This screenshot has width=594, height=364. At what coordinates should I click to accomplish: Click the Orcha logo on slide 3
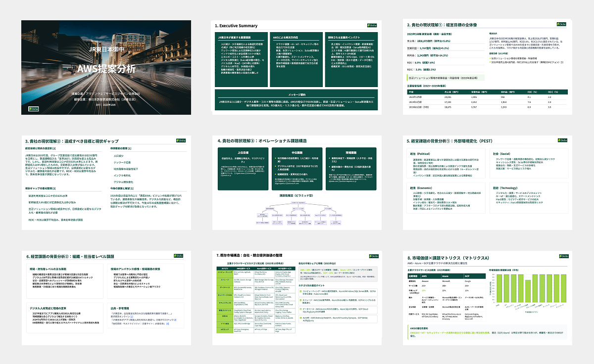pyautogui.click(x=180, y=139)
